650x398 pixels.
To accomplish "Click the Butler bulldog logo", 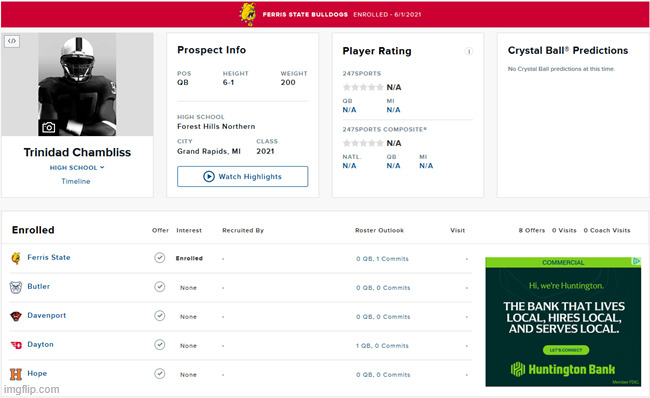I will [x=16, y=287].
